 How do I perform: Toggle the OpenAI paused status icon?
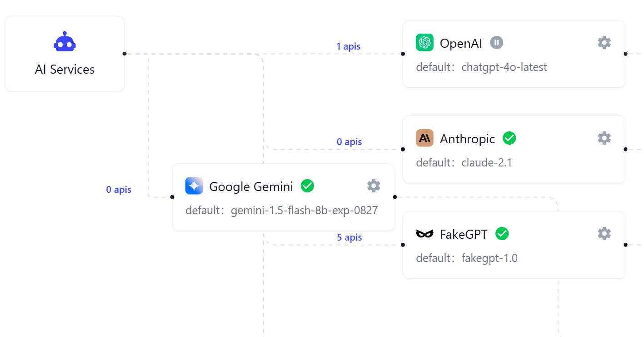pyautogui.click(x=497, y=43)
